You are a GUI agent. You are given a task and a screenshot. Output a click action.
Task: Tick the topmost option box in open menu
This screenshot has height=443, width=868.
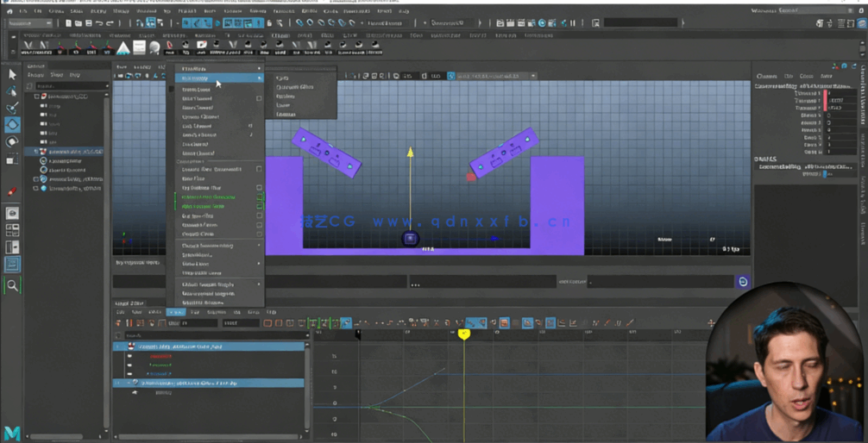click(260, 98)
